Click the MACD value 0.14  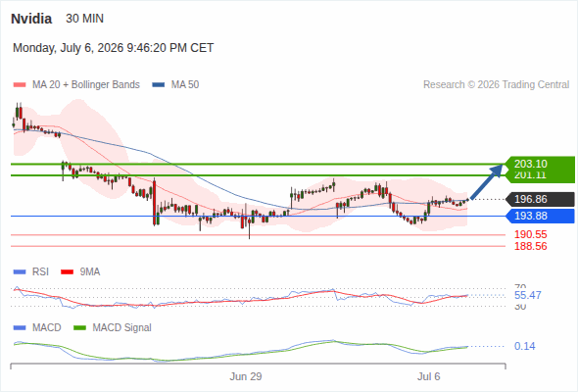[524, 346]
